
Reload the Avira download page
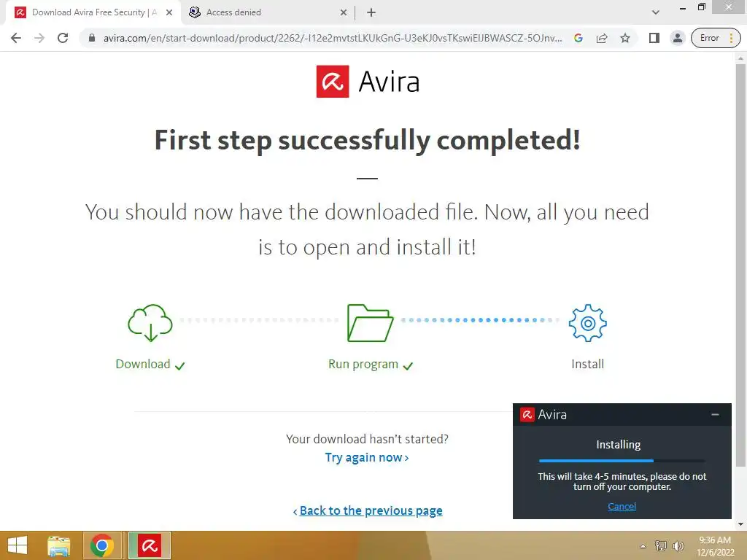point(63,38)
